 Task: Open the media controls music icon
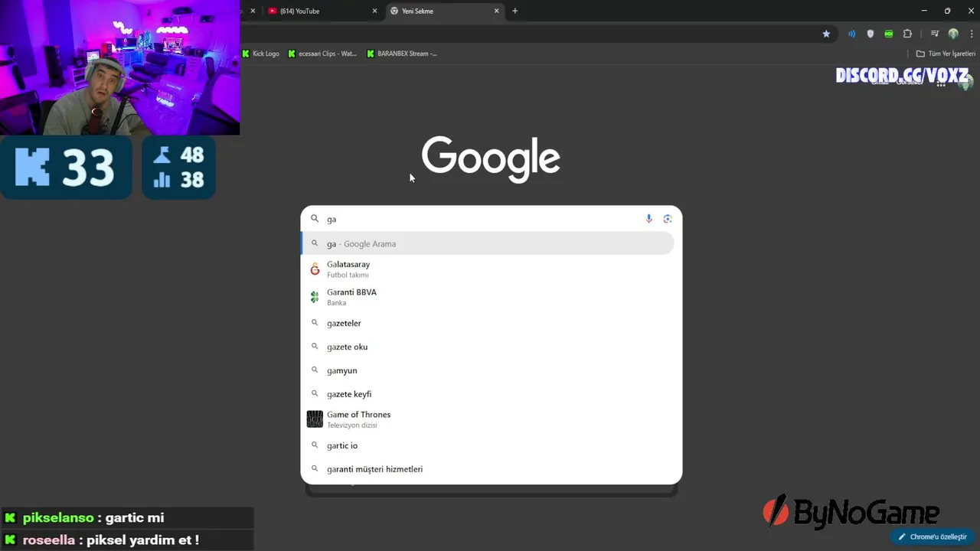tap(935, 34)
